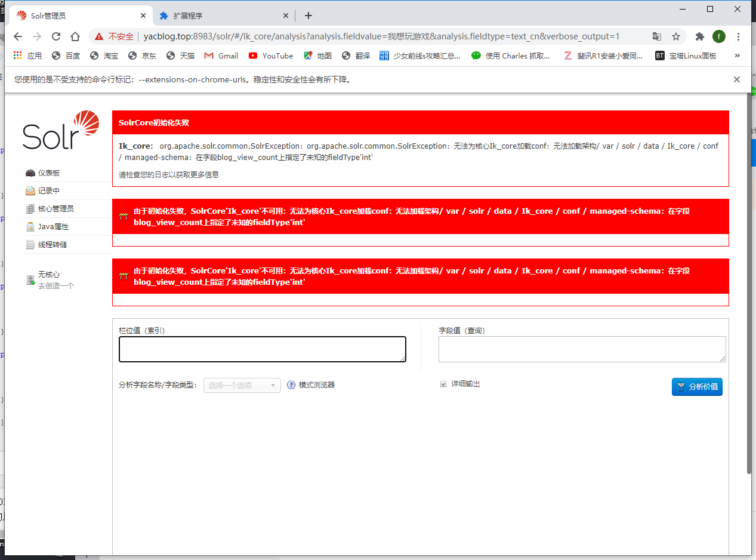This screenshot has height=560, width=756.
Task: Click the 无核心 no-cores entry
Action: point(49,275)
